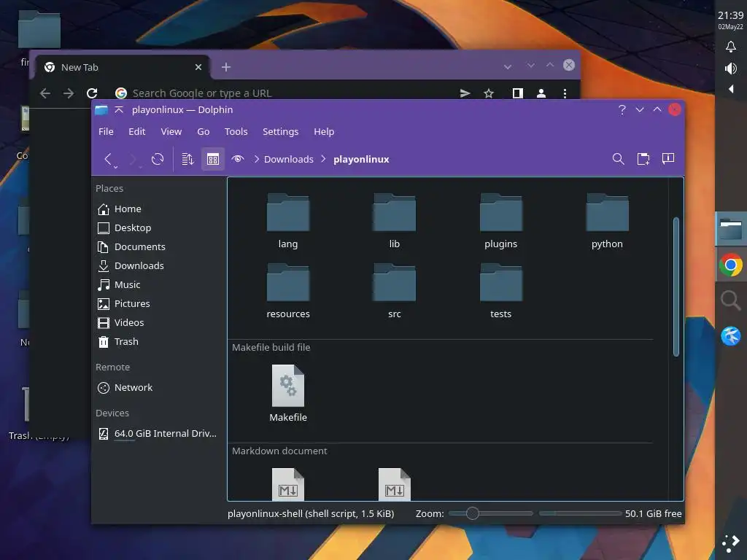Refresh the Dolphin folder view
Viewport: 747px width, 560px height.
pos(158,159)
